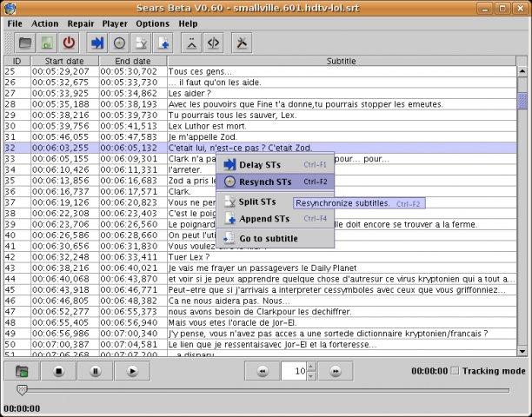Select subtitle row 43 about Daily Planet
Image resolution: width=532 pixels, height=417 pixels.
coord(260,268)
